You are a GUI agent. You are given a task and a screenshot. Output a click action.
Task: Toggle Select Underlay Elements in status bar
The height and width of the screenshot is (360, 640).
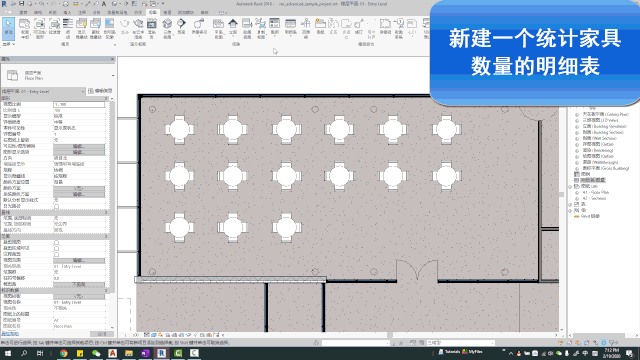(x=570, y=343)
